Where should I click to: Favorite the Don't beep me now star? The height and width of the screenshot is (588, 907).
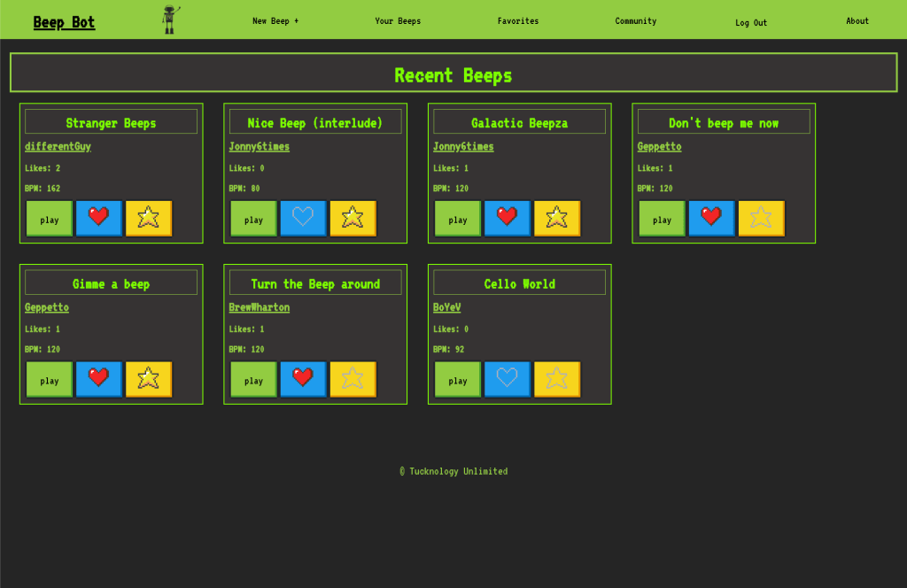tap(761, 218)
